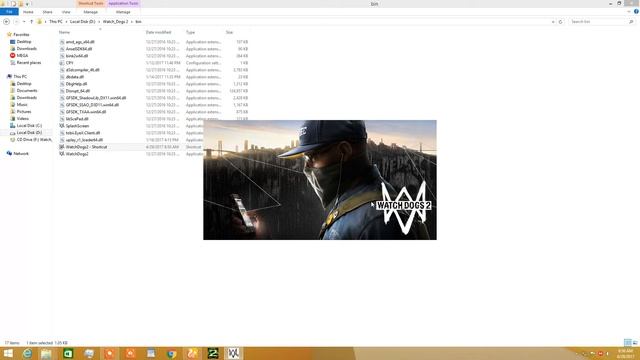This screenshot has width=640, height=360.
Task: Click the Quick Access properties icon
Action: [x=13, y=4]
